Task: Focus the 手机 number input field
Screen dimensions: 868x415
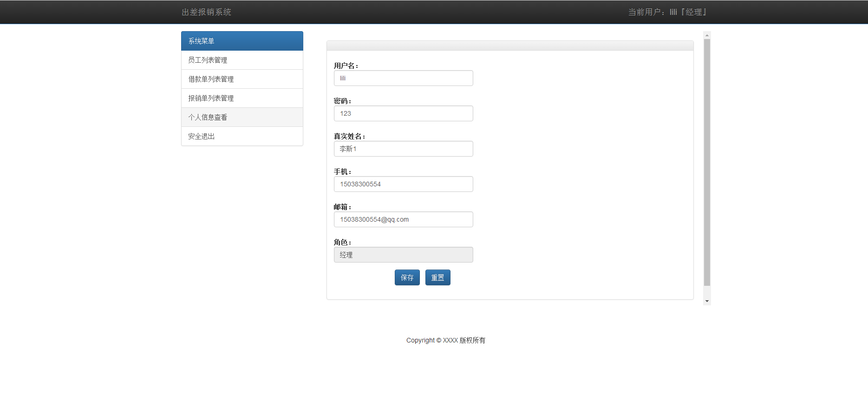Action: coord(404,184)
